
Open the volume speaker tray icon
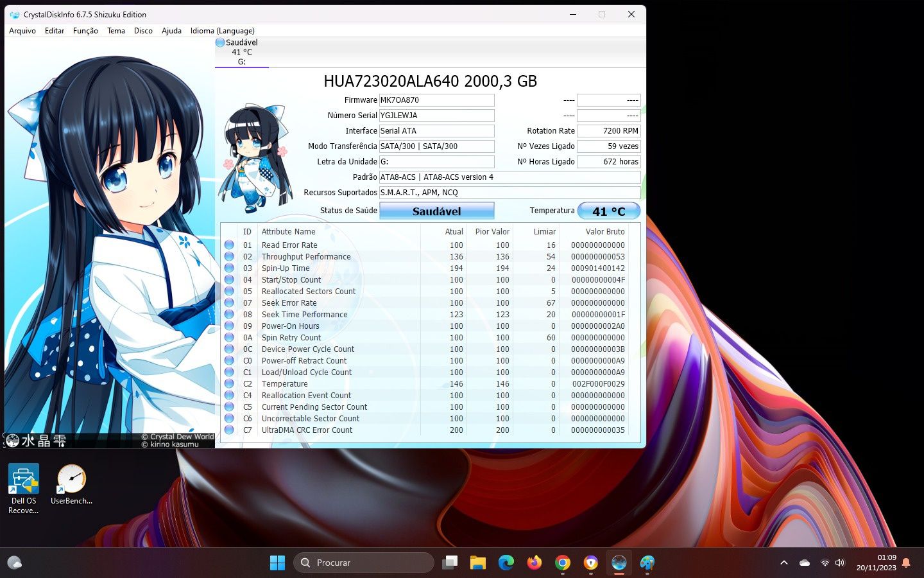click(840, 563)
